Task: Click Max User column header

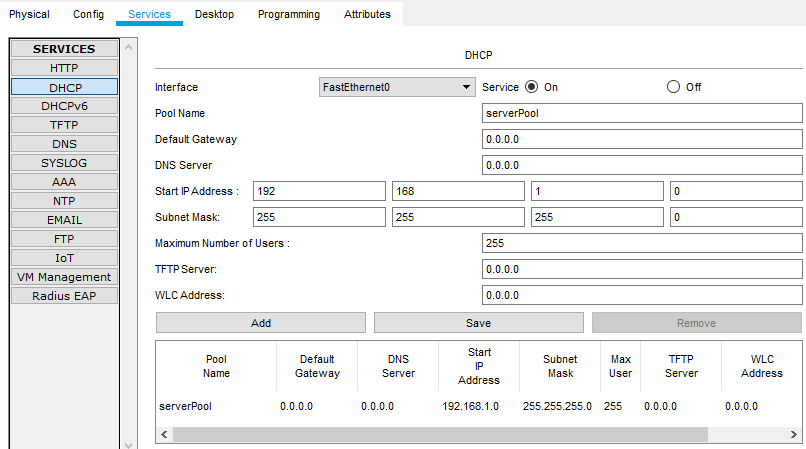Action: pyautogui.click(x=620, y=366)
